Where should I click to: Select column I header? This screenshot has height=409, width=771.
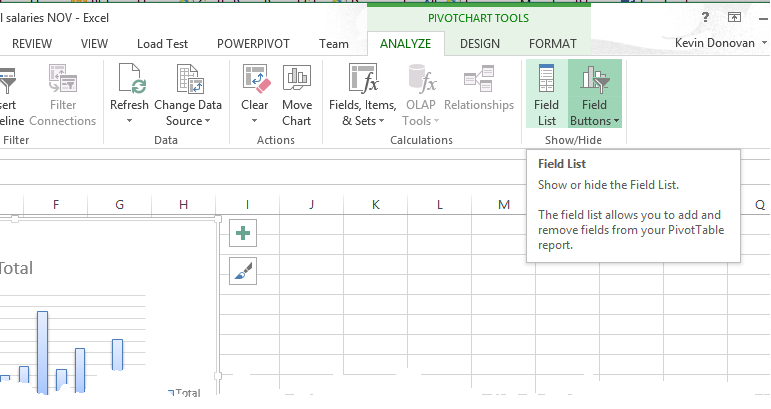pos(247,204)
